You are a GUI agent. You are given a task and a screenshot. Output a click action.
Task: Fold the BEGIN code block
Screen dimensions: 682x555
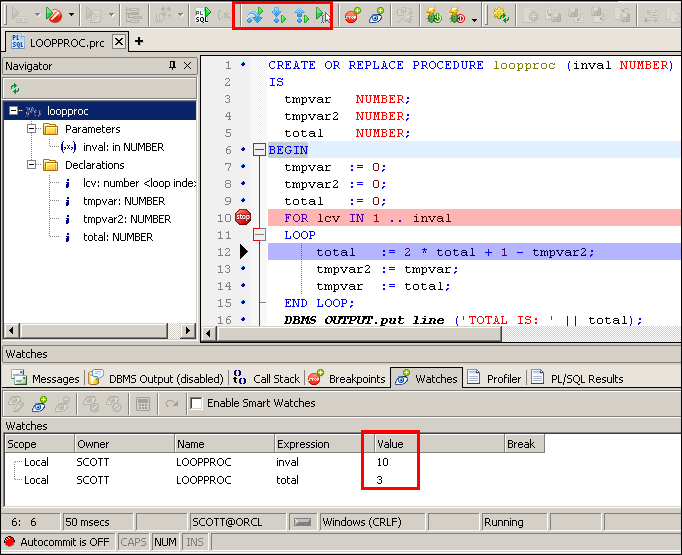click(260, 150)
